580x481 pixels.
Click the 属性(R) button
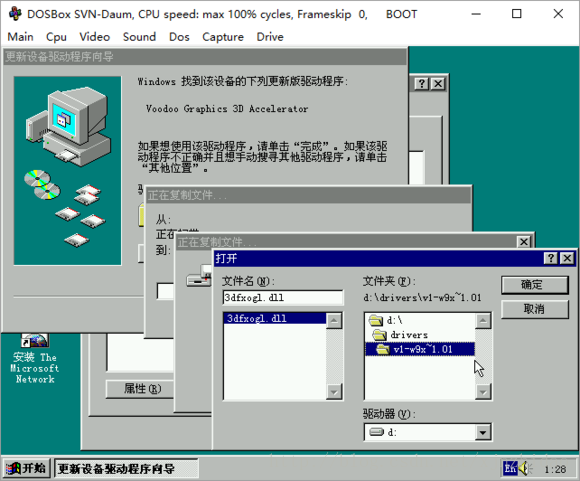tap(139, 389)
